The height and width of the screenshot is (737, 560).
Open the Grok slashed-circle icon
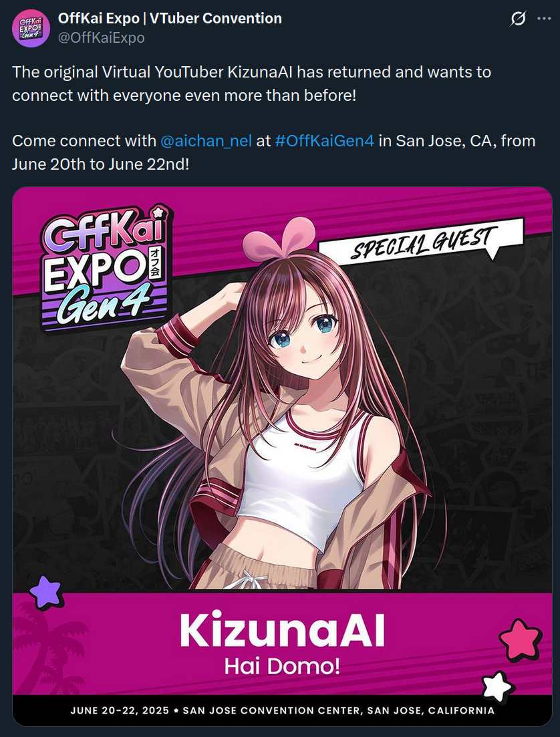(x=518, y=19)
